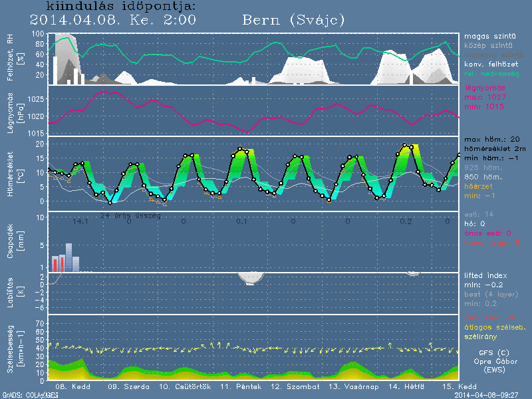Click the 'hőmérséklet 2m' legend text

(x=495, y=151)
